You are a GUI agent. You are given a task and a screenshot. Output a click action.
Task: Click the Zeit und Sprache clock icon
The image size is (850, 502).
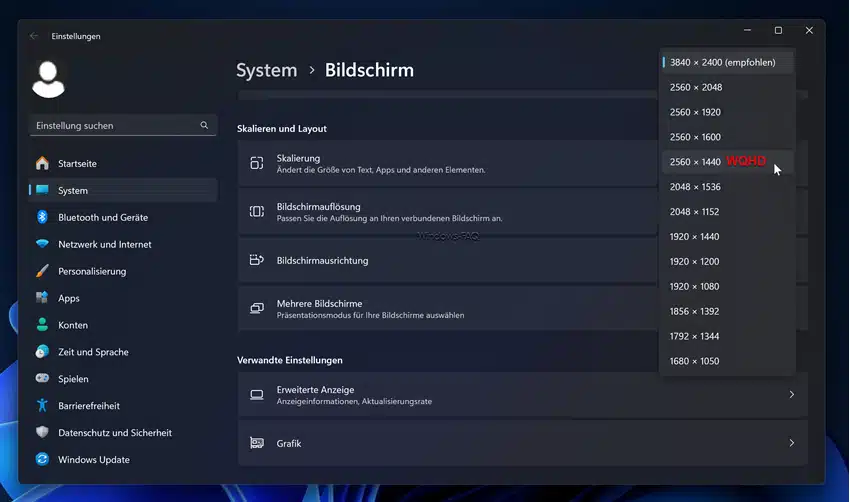(42, 351)
